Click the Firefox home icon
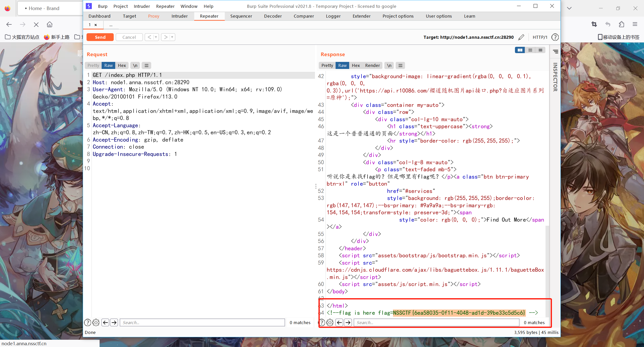 tap(50, 24)
